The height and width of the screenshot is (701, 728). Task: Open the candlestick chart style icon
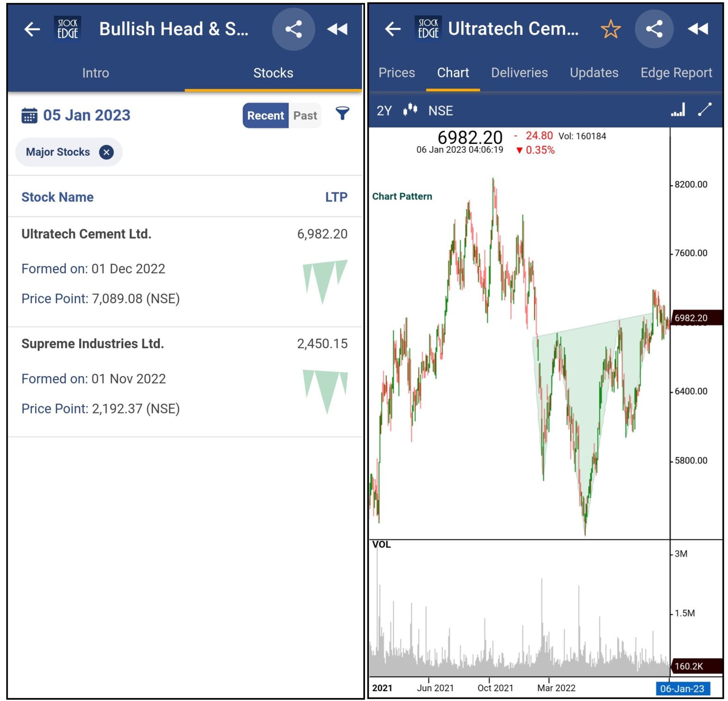[x=410, y=110]
